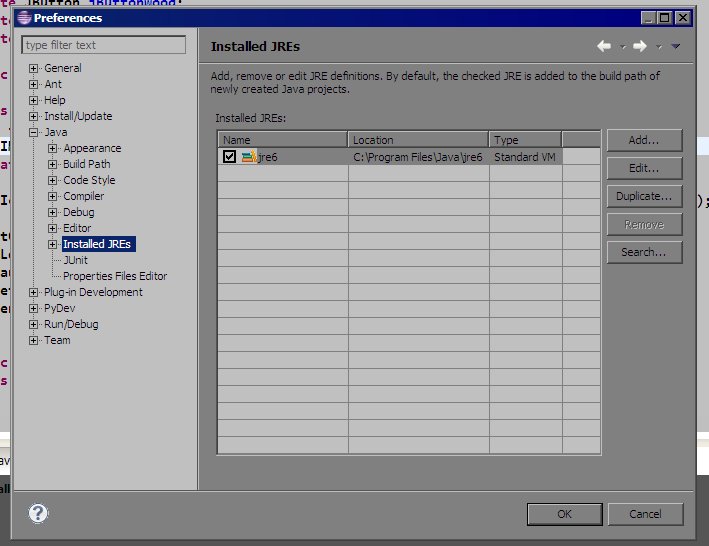Click the Search... button
Screen dimensions: 709x546
point(644,252)
